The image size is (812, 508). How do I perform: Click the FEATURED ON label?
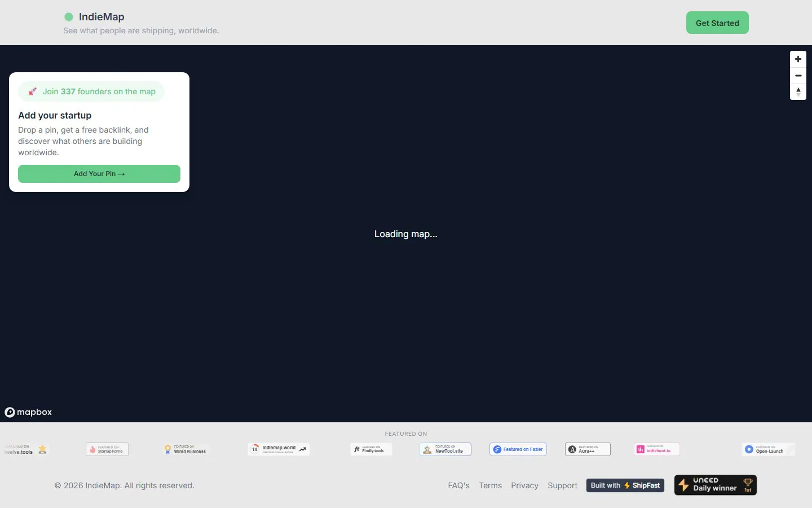406,434
